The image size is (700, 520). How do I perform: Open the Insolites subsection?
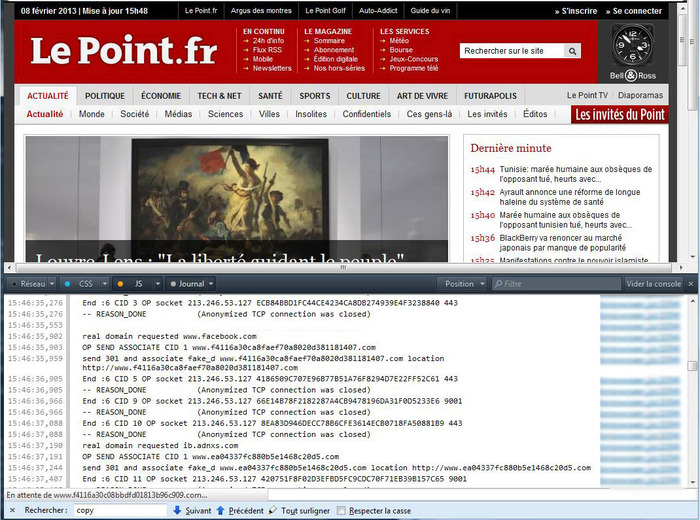pos(311,114)
